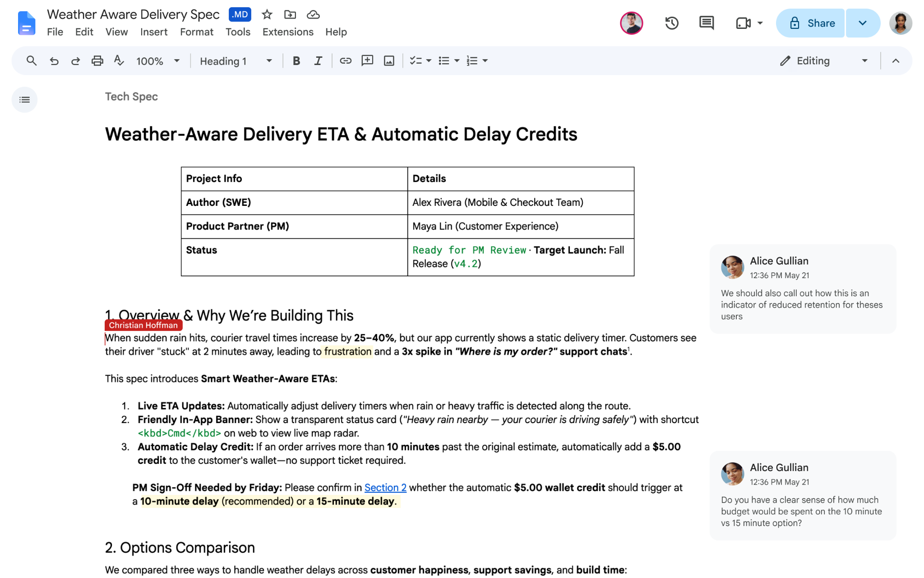Open the Editing mode dropdown
This screenshot has height=578, width=924.
[x=824, y=61]
